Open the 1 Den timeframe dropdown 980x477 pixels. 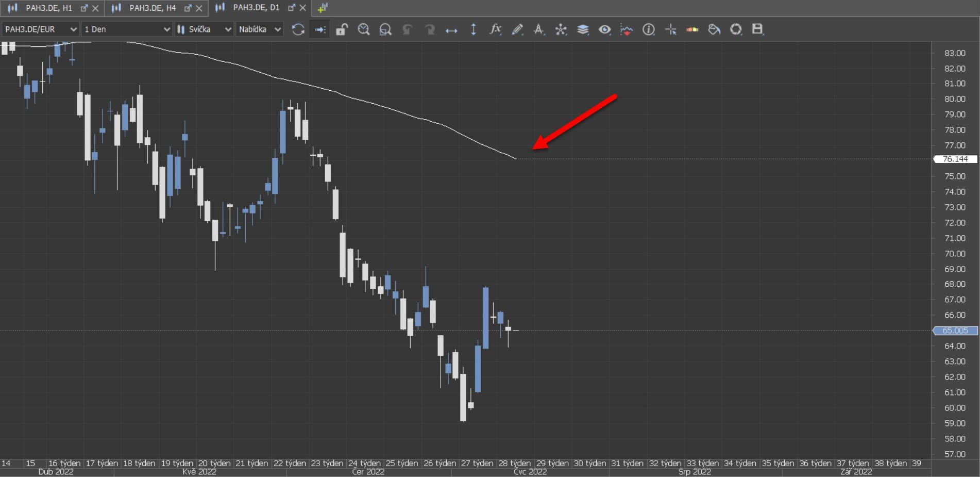tap(127, 29)
